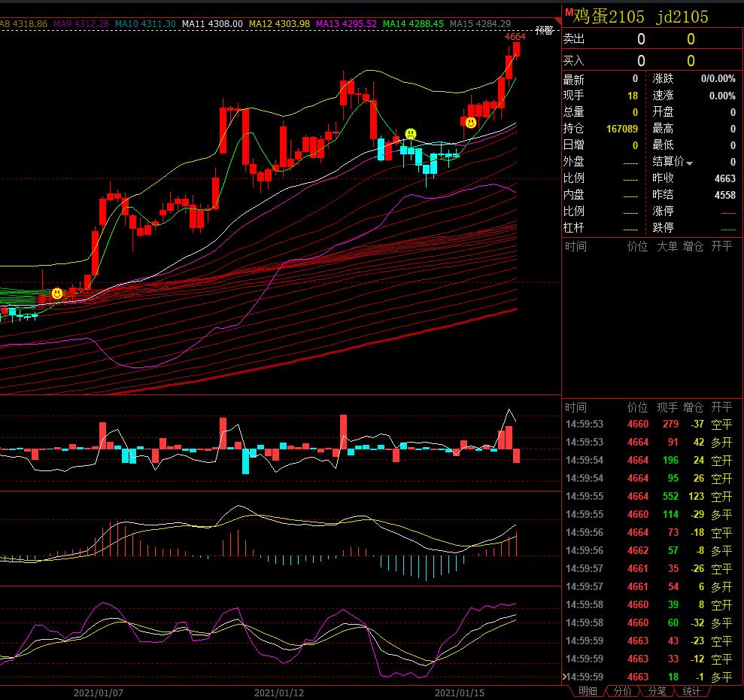Viewport: 744px width, 700px height.
Task: Select the tick row with volume 91
Action: coord(651,442)
